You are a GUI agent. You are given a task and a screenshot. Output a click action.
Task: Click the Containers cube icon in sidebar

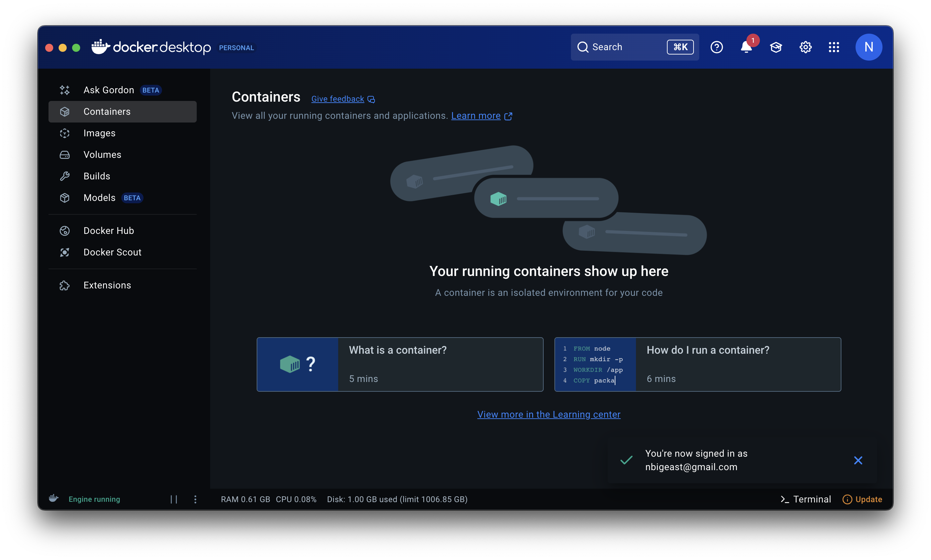pos(65,111)
